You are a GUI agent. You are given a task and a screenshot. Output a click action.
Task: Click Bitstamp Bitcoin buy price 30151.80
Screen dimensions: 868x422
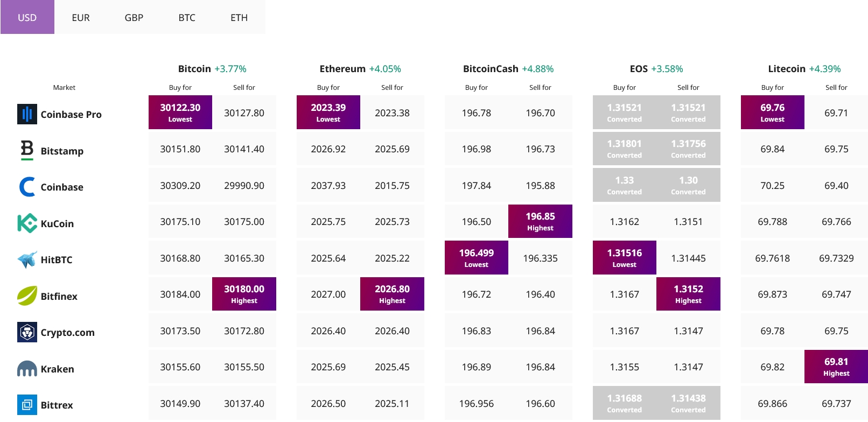coord(180,149)
